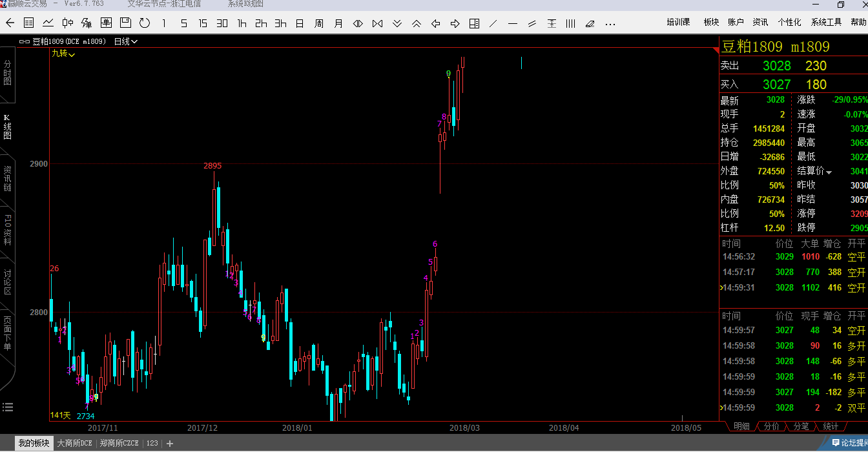Click the save floppy disk icon
This screenshot has height=452, width=868.
(x=125, y=23)
